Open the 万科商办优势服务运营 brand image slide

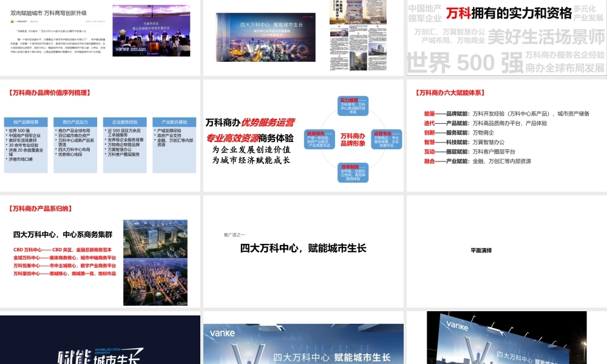click(303, 135)
